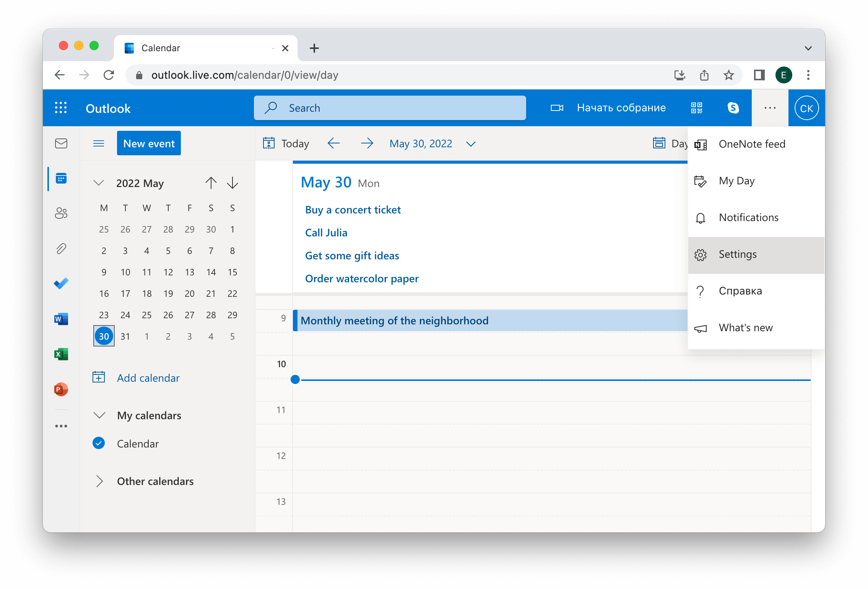Open the app launcher grid
This screenshot has width=868, height=589.
click(61, 108)
